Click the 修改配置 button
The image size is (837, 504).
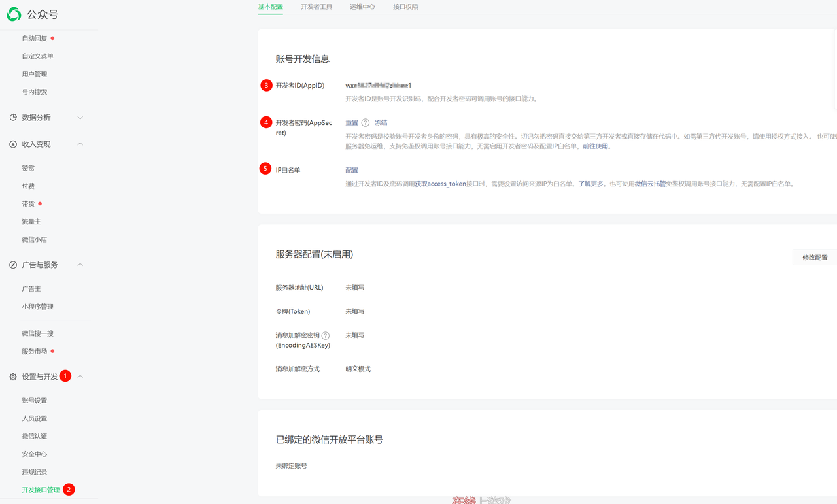pyautogui.click(x=815, y=258)
